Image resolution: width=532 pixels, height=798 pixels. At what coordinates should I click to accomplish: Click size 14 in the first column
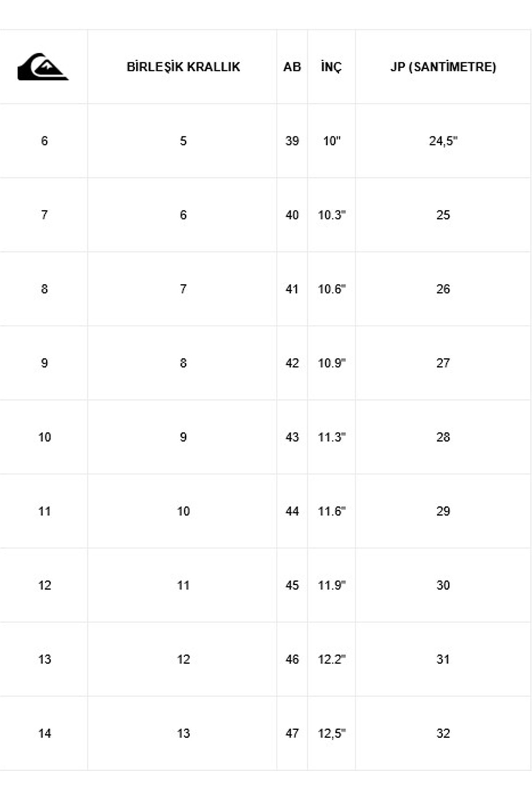tap(44, 733)
